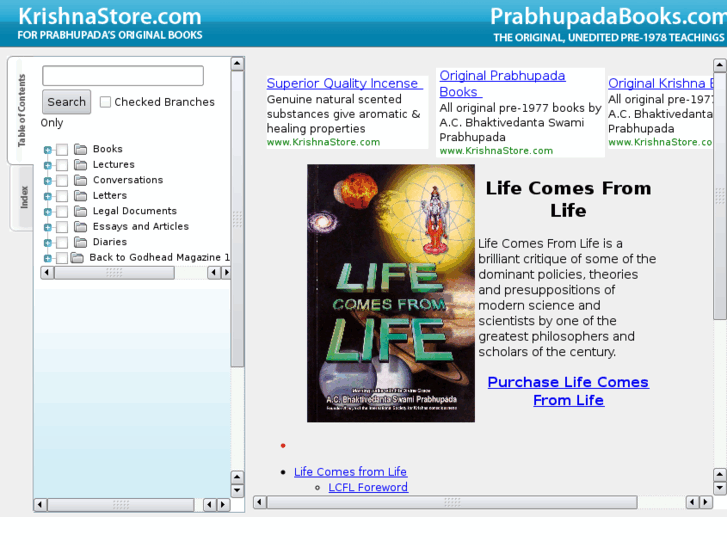Select the Essays and Articles label
This screenshot has height=545, width=727.
(141, 226)
